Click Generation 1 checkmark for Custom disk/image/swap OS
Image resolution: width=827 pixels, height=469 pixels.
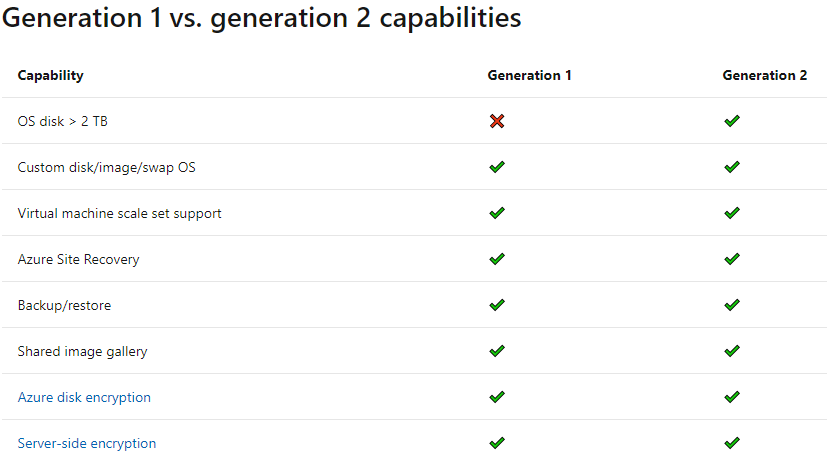coord(496,167)
